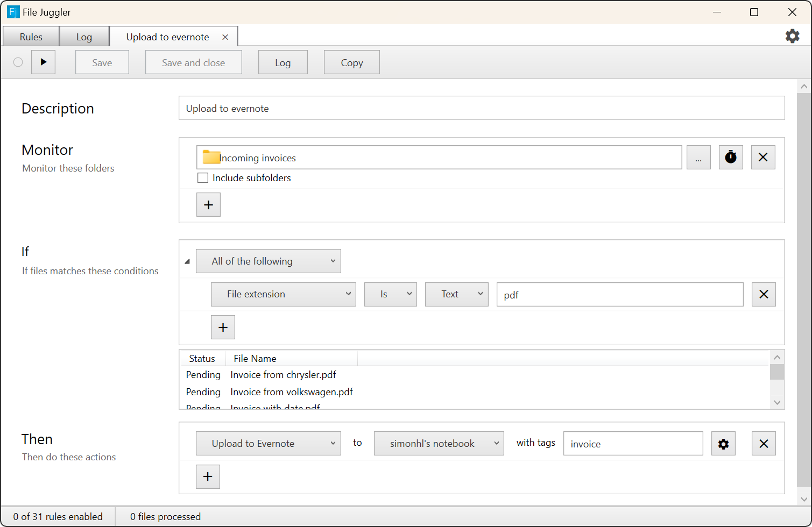Edit the invoice tags field

pyautogui.click(x=633, y=444)
